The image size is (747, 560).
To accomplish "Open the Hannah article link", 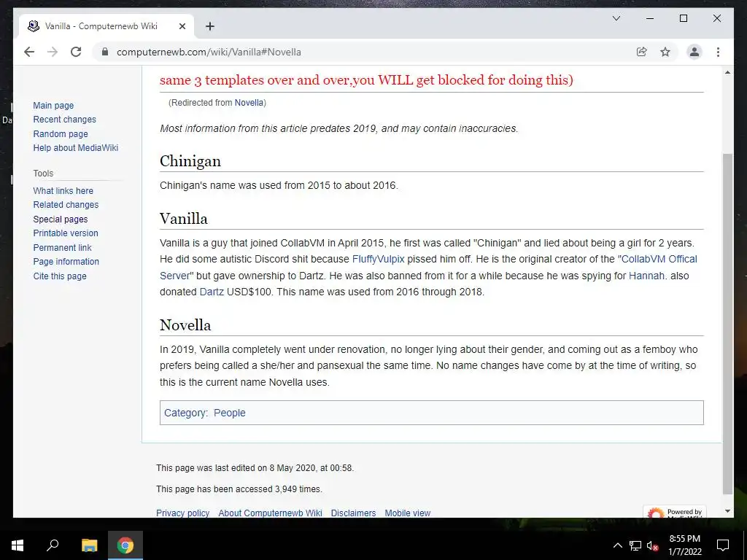I will click(x=646, y=276).
